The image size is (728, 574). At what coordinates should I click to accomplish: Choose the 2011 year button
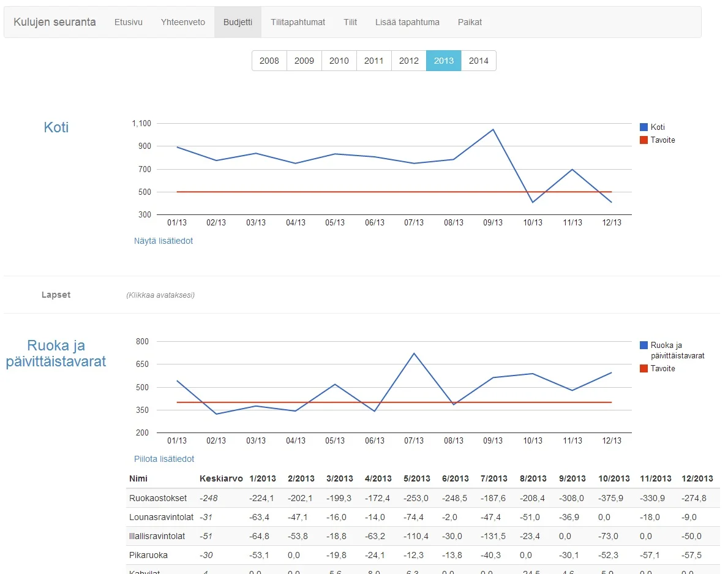[x=373, y=61]
